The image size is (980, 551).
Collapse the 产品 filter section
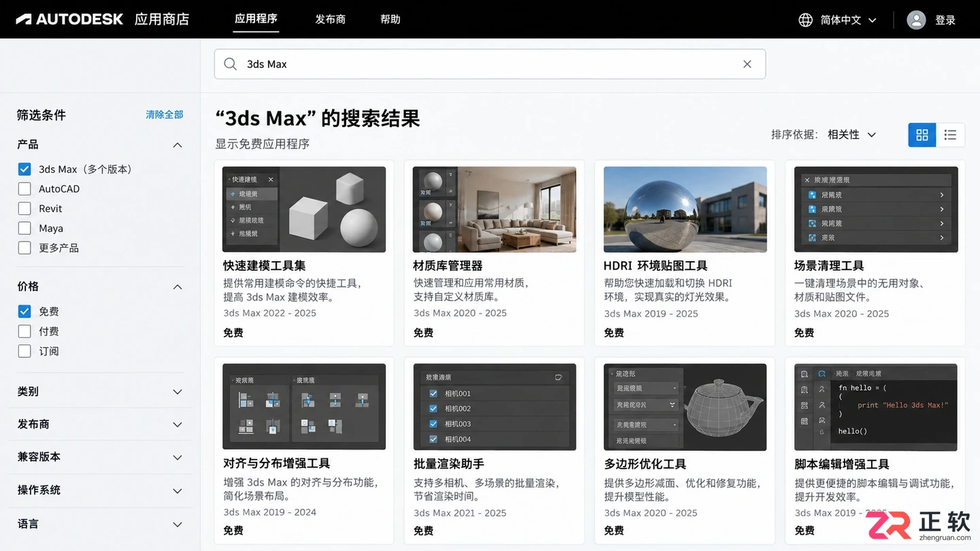coord(178,145)
